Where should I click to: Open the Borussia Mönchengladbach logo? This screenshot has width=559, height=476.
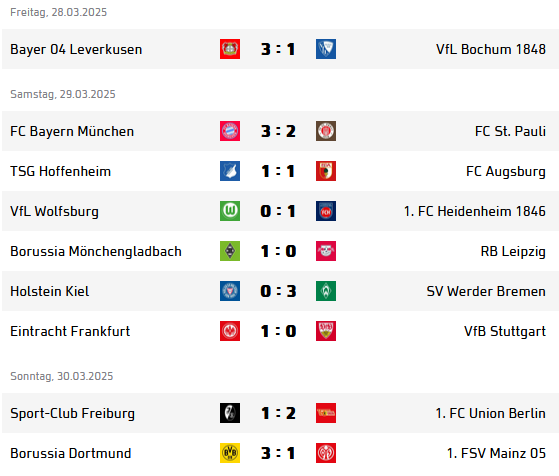(x=230, y=251)
